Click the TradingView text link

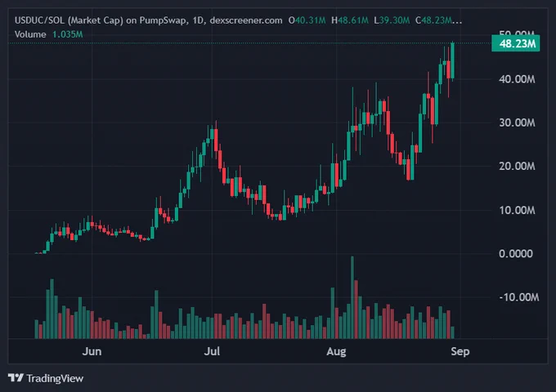[55, 378]
